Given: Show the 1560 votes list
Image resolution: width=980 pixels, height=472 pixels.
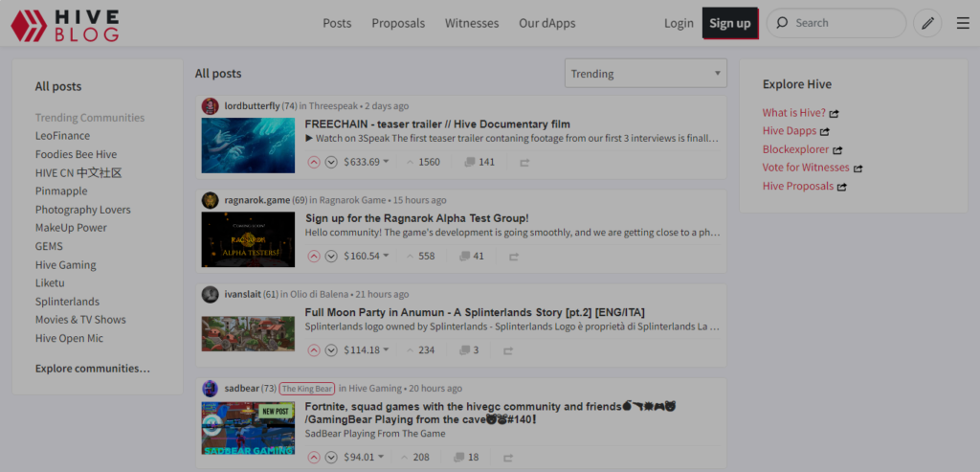Looking at the screenshot, I should point(423,162).
